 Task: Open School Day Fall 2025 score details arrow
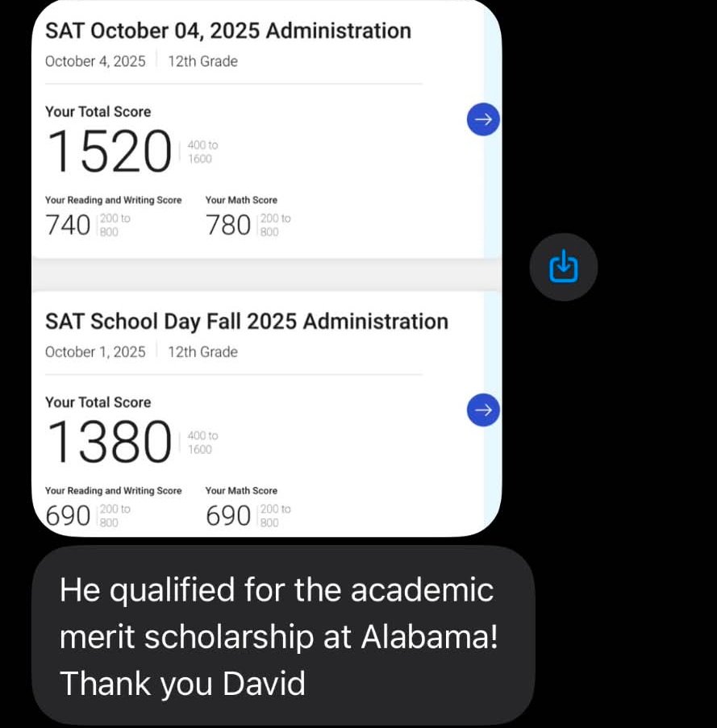point(483,410)
